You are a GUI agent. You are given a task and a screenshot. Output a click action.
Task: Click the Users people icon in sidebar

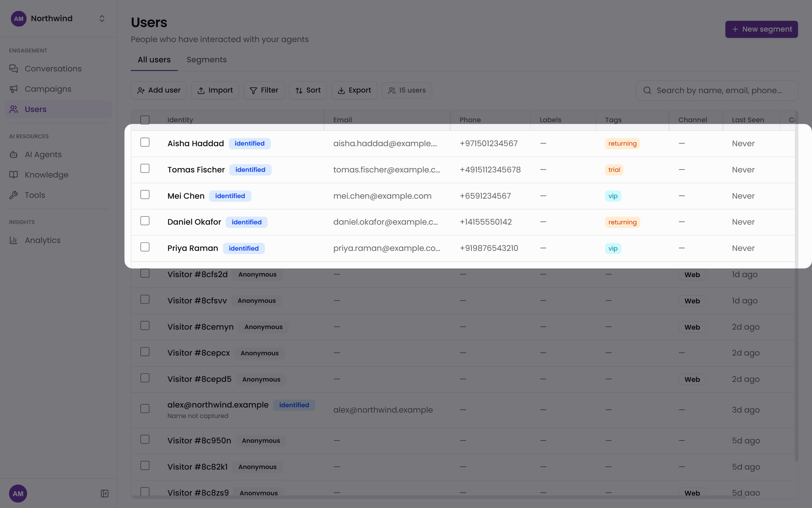click(x=14, y=109)
